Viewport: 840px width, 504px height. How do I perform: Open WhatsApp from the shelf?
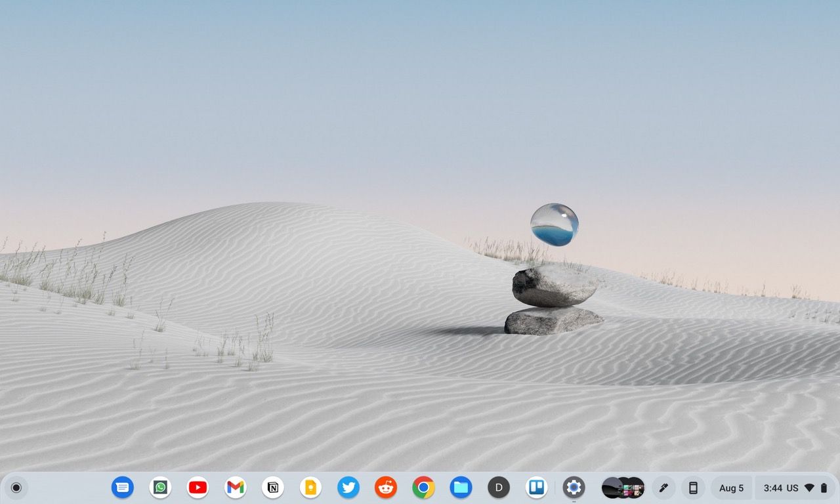click(160, 488)
